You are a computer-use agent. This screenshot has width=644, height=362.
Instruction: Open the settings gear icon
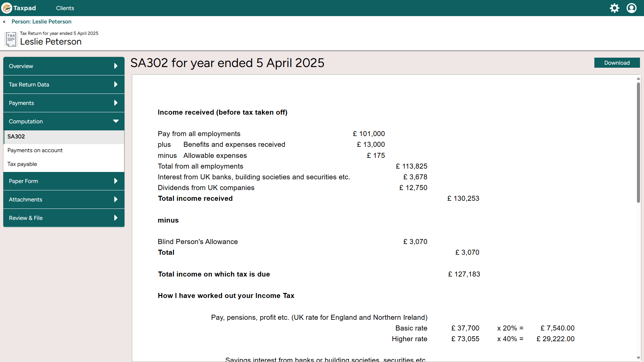[x=614, y=8]
